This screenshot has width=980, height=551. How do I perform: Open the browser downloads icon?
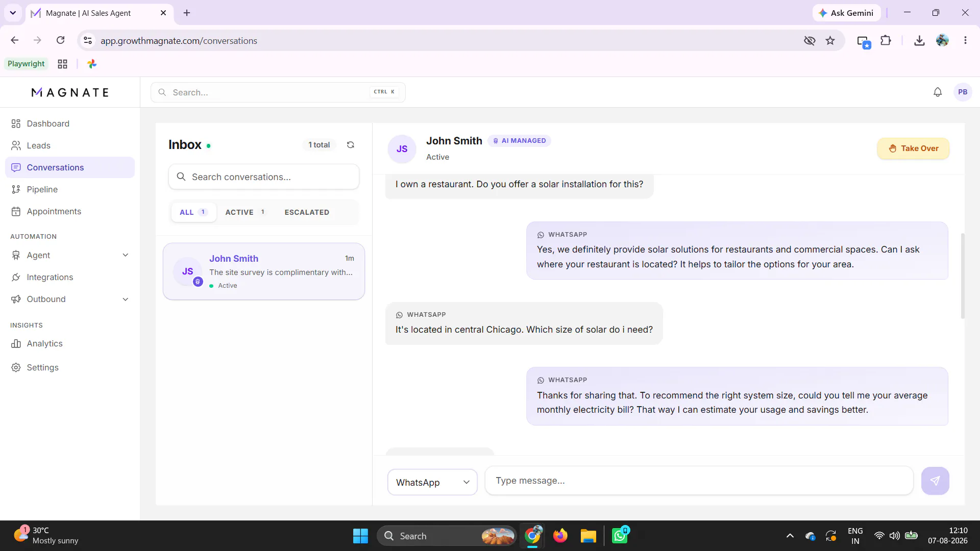[x=919, y=40]
